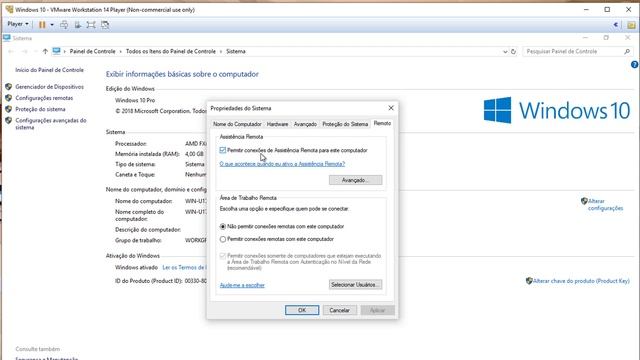Screen dimensions: 640x360
Task: Toggle Network Level Authentication checkbox
Action: pos(223,256)
